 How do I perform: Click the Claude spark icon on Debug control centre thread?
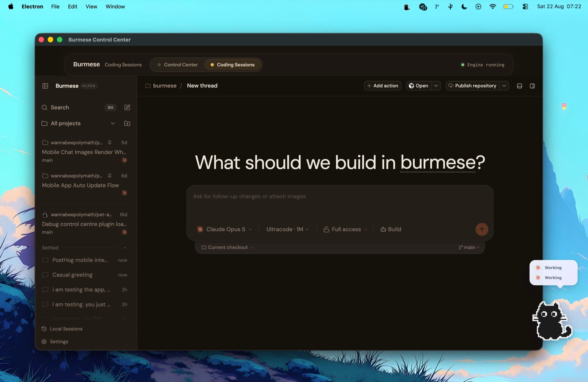click(124, 232)
